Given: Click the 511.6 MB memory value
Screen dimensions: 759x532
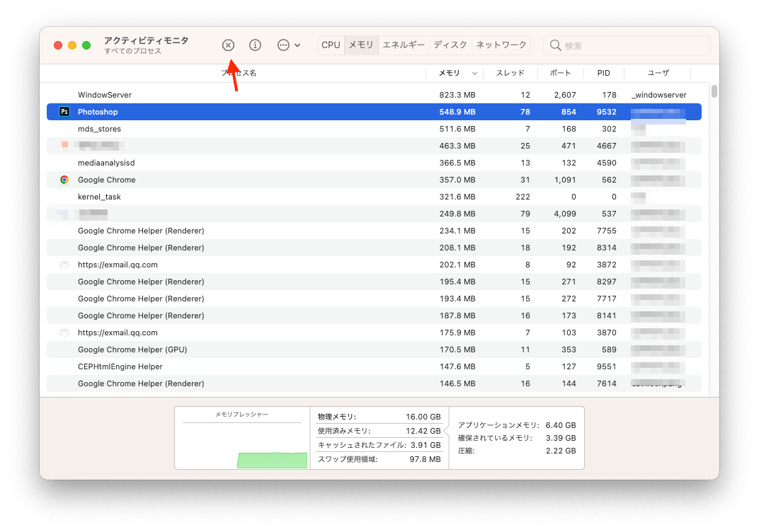Looking at the screenshot, I should pos(457,129).
